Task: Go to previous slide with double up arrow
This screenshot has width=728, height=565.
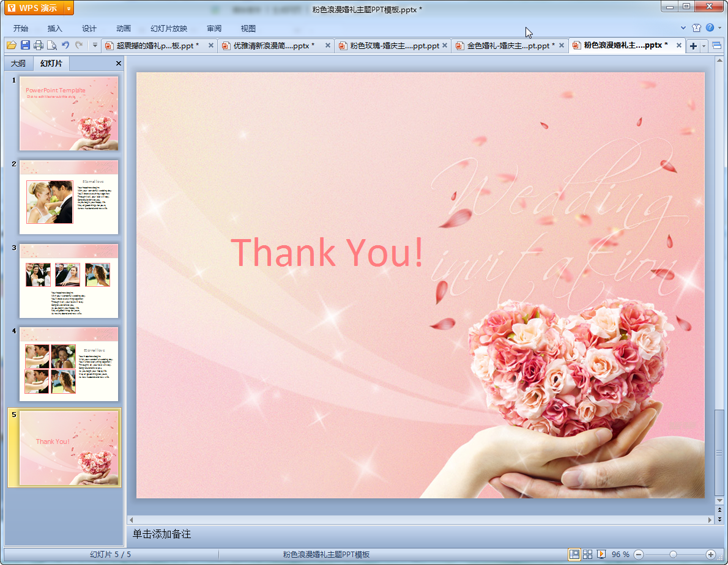Action: [x=719, y=510]
